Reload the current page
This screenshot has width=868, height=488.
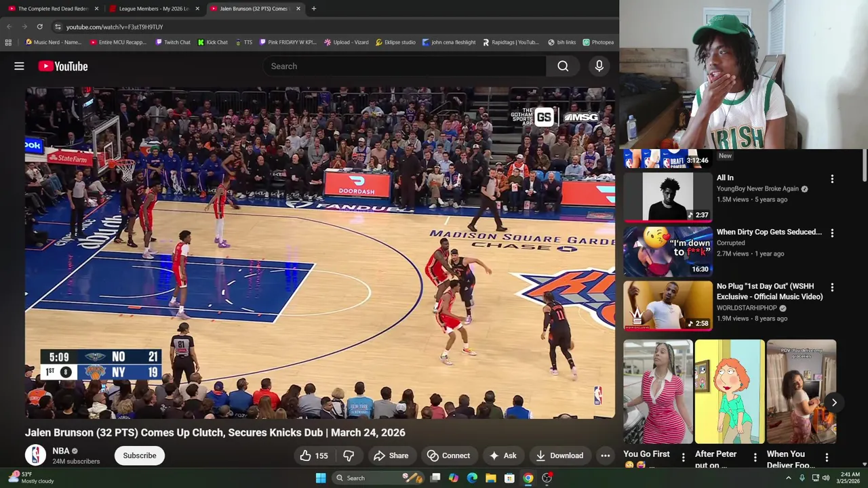[39, 26]
